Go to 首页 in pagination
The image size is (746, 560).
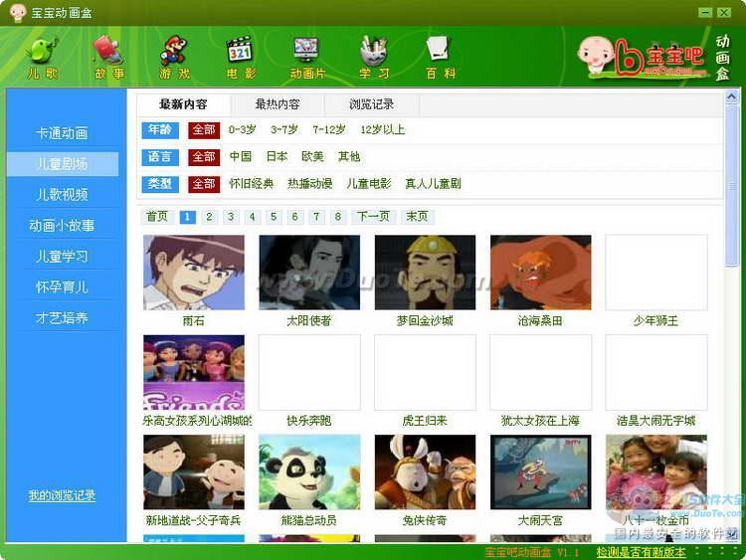[x=157, y=217]
